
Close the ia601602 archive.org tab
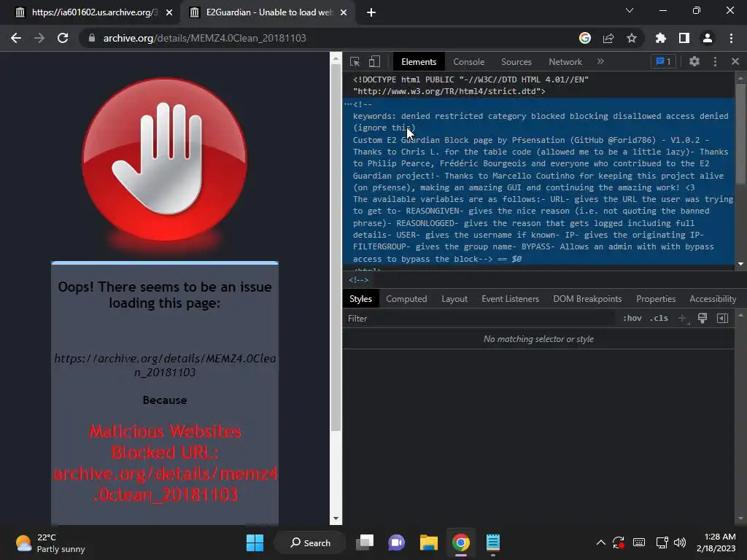[x=169, y=12]
